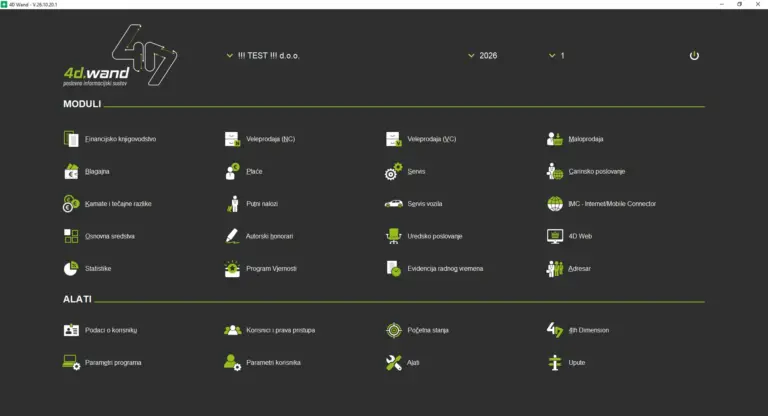Expand the dropdown showing 1
The height and width of the screenshot is (416, 768).
(552, 55)
